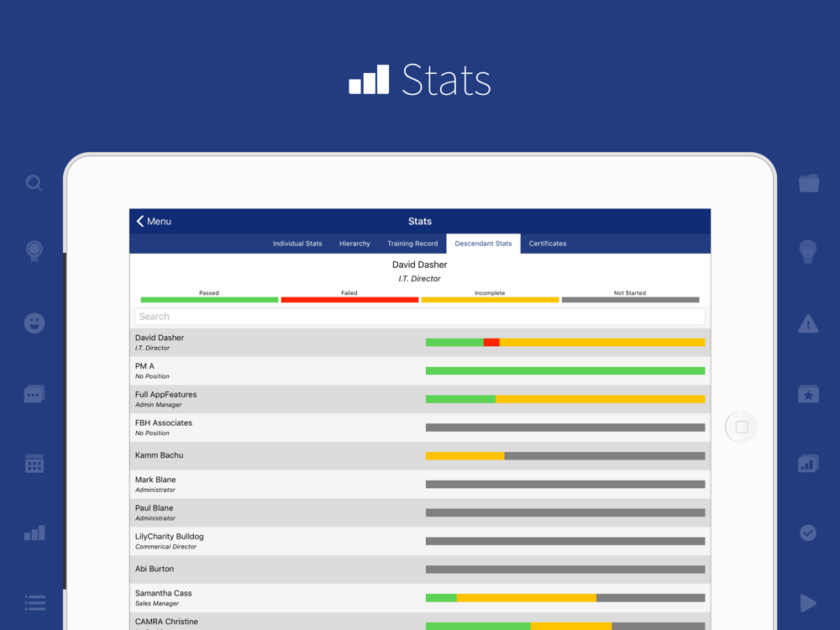
Task: Select the Full AppFeatures row
Action: pos(420,399)
